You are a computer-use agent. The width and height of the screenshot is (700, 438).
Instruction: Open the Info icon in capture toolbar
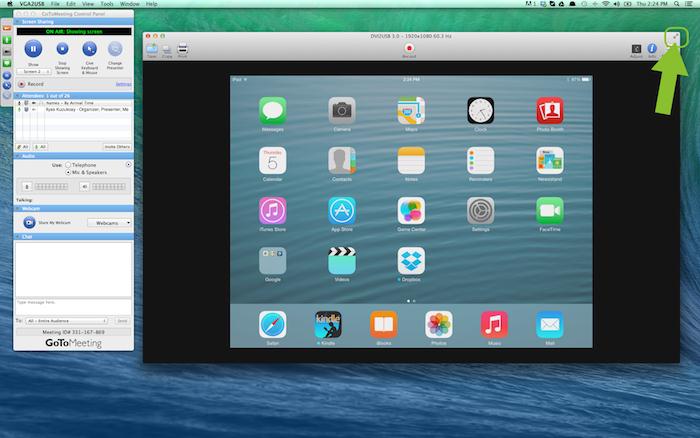[x=652, y=47]
